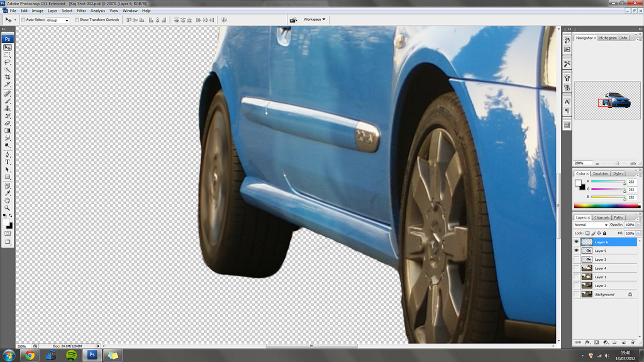Open Spotify from the taskbar
The image size is (644, 362).
coord(71,355)
